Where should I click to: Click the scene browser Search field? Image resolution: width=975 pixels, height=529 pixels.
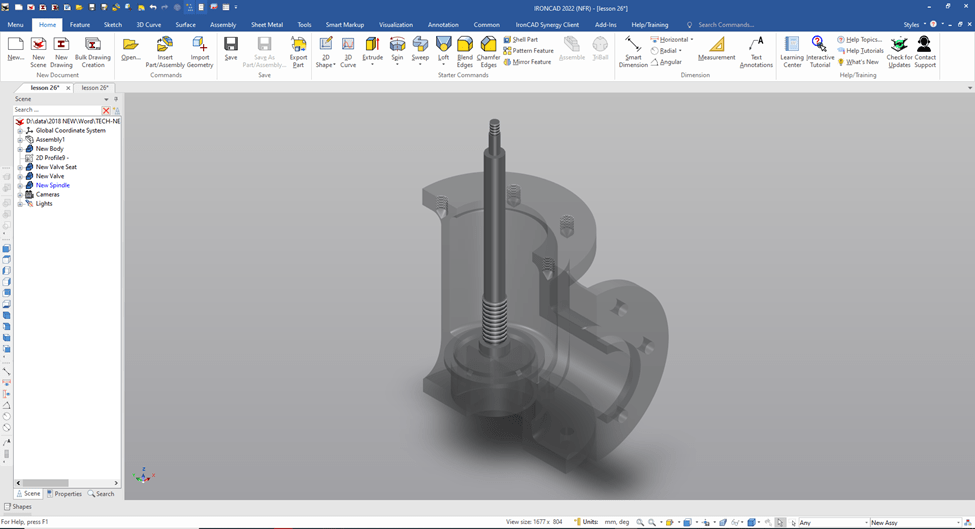pyautogui.click(x=57, y=110)
